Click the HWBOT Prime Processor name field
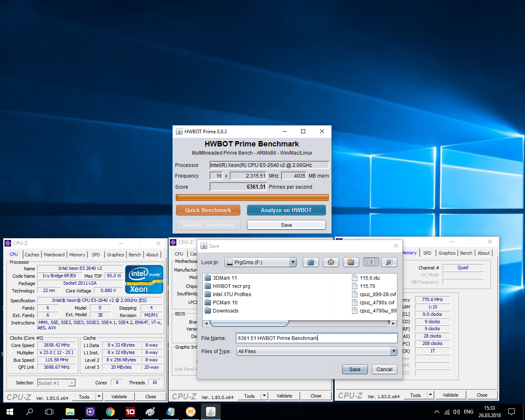Image resolution: width=525 pixels, height=420 pixels. (269, 165)
